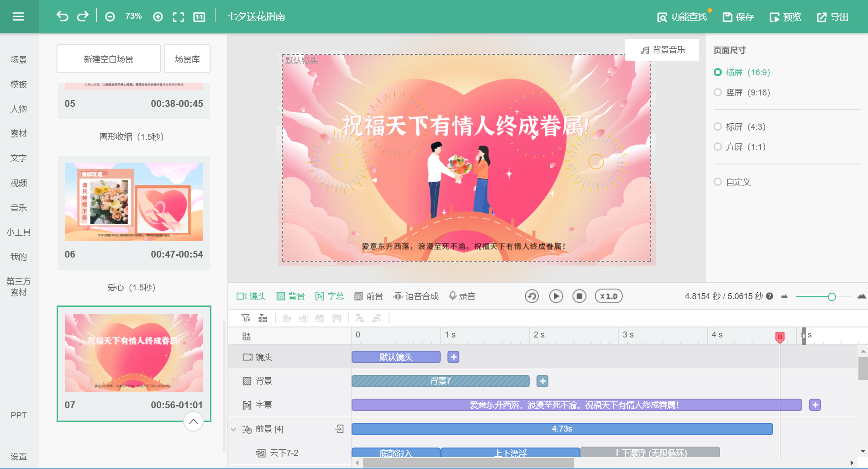
Task: Toggle the 前景 foreground track button
Action: (368, 296)
